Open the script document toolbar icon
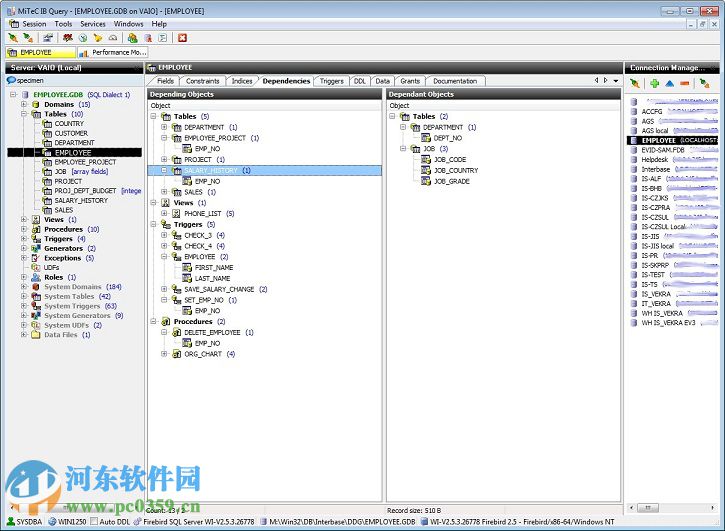 (163, 38)
